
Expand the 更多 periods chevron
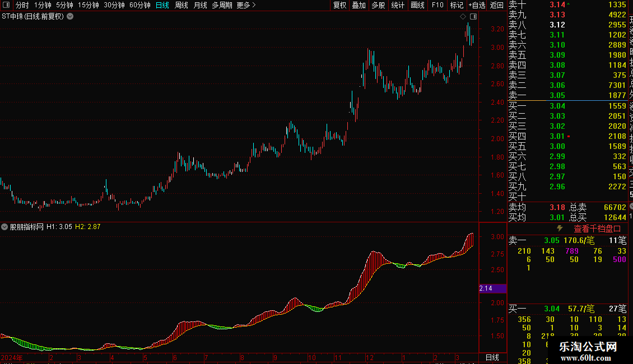[254, 5]
